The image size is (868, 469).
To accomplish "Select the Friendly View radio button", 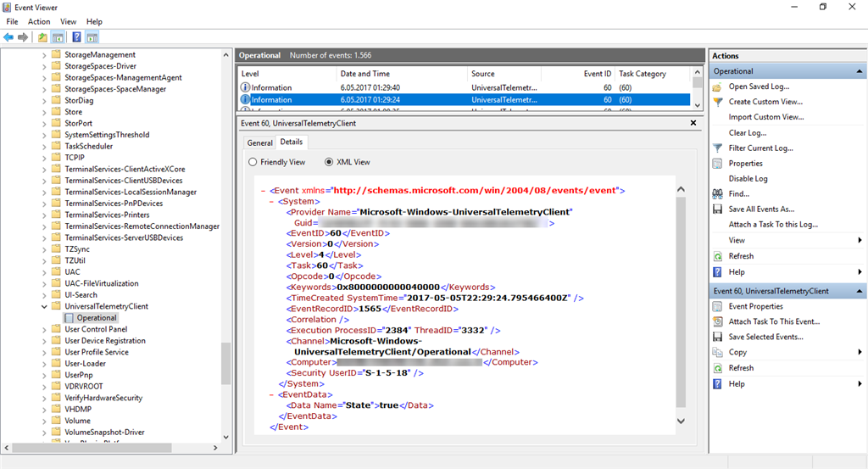I will click(253, 162).
